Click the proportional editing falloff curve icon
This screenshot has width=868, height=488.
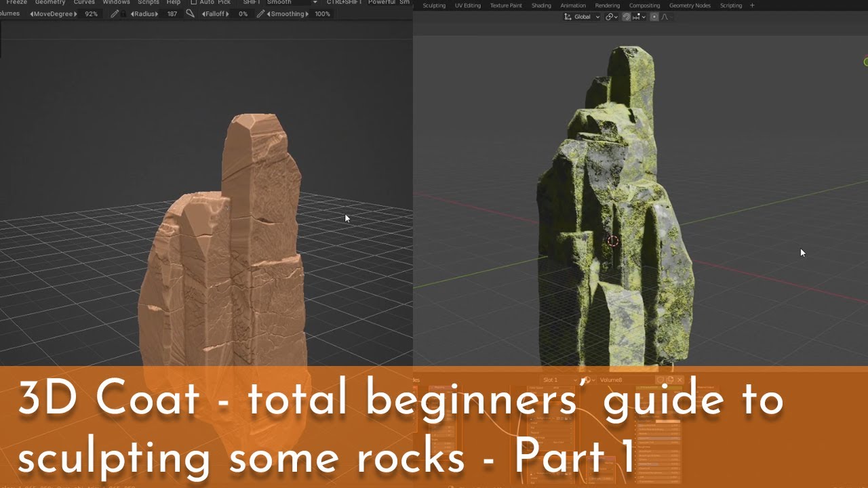(x=665, y=17)
